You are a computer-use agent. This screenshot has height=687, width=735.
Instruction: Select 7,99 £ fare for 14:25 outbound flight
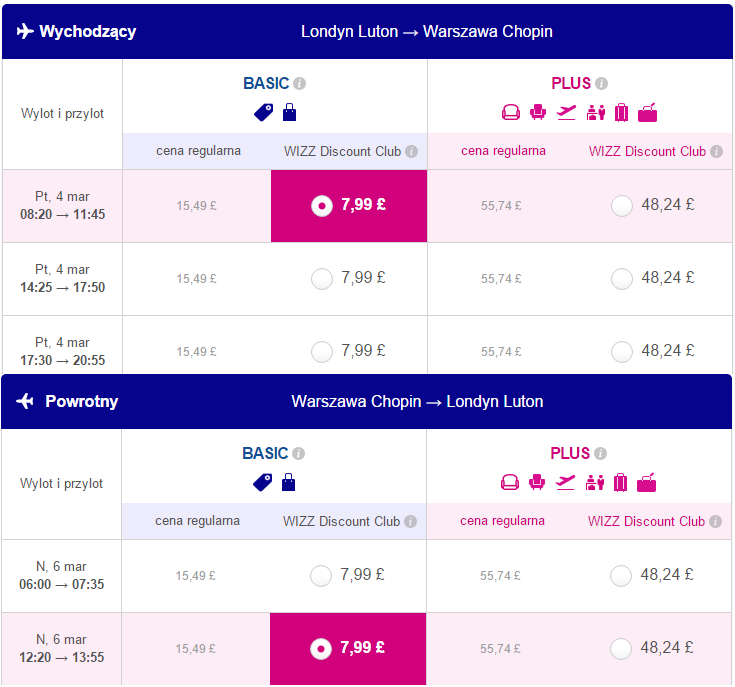[322, 279]
